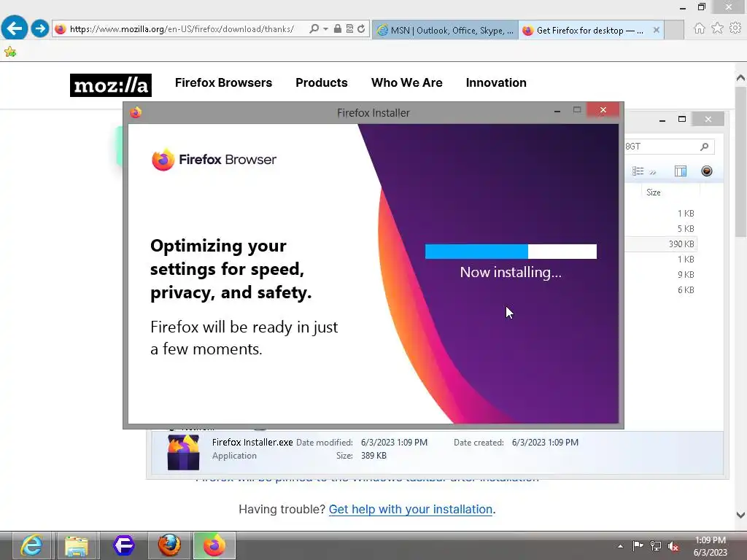
Task: Close the Get Firefox for desktop tab
Action: (656, 30)
